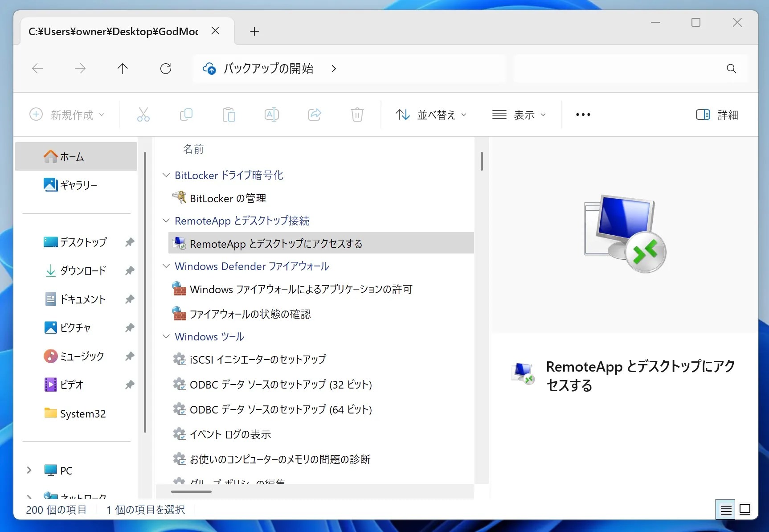Click the gear icon for iSCSI イニシエーターのセットアップ
Viewport: 769px width, 532px height.
[x=180, y=359]
